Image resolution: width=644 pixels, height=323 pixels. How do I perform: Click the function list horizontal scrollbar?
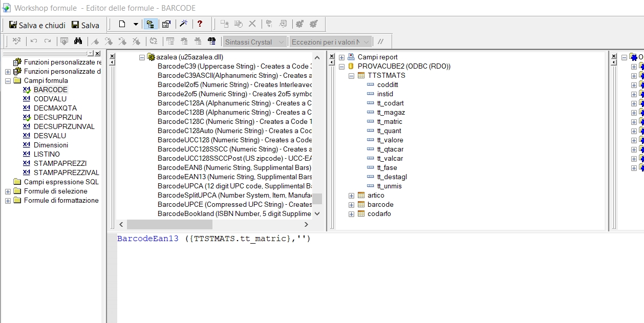click(169, 225)
